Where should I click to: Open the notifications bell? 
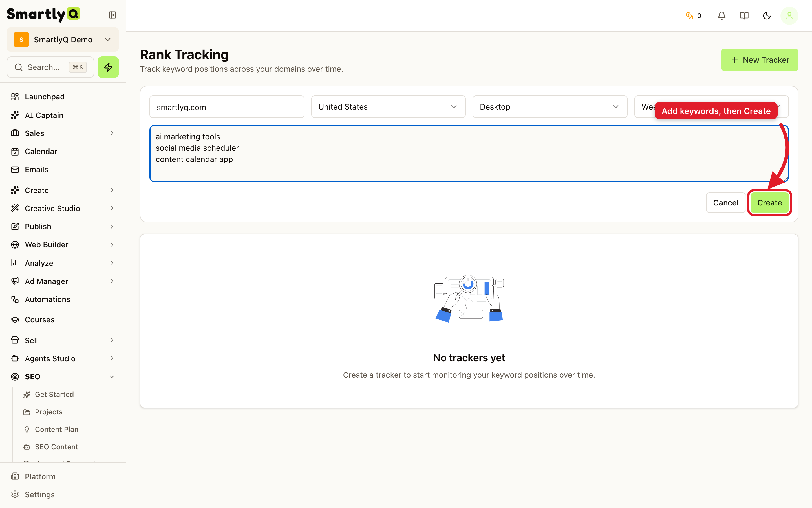point(722,16)
